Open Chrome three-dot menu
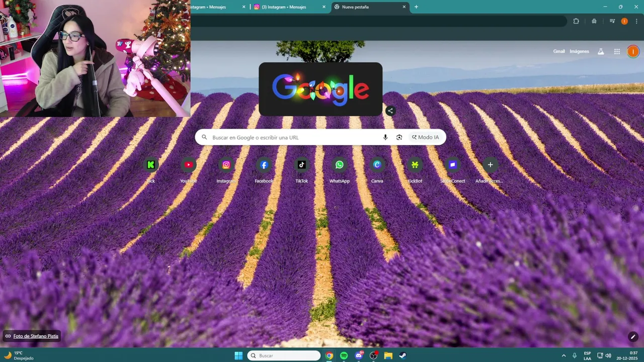 pos(636,21)
